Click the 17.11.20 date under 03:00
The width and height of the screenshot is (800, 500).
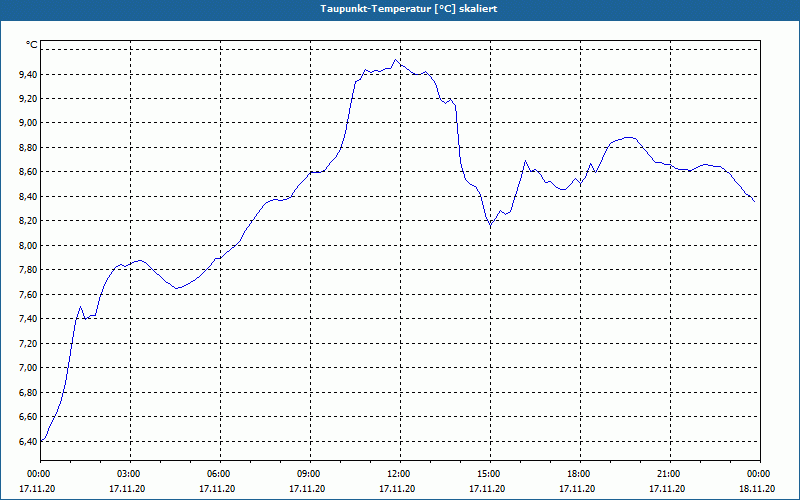click(x=127, y=489)
